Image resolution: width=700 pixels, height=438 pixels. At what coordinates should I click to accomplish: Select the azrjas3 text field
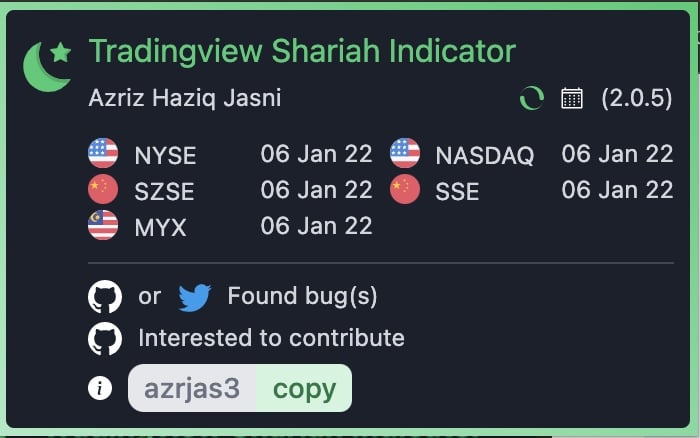(x=192, y=388)
